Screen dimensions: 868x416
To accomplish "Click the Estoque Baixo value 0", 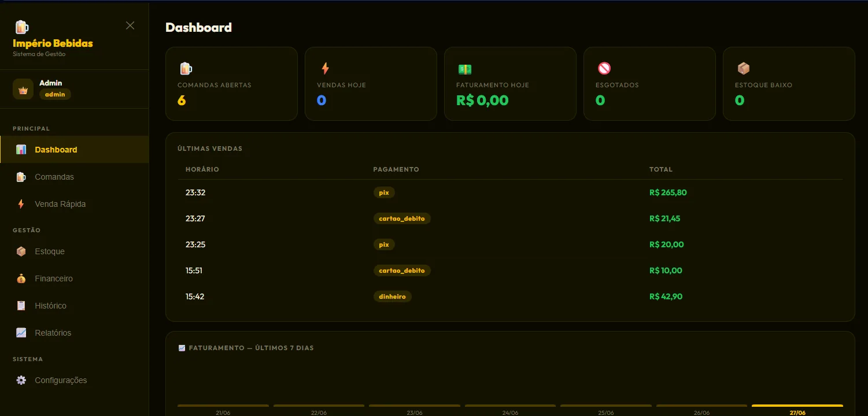I will tap(740, 101).
